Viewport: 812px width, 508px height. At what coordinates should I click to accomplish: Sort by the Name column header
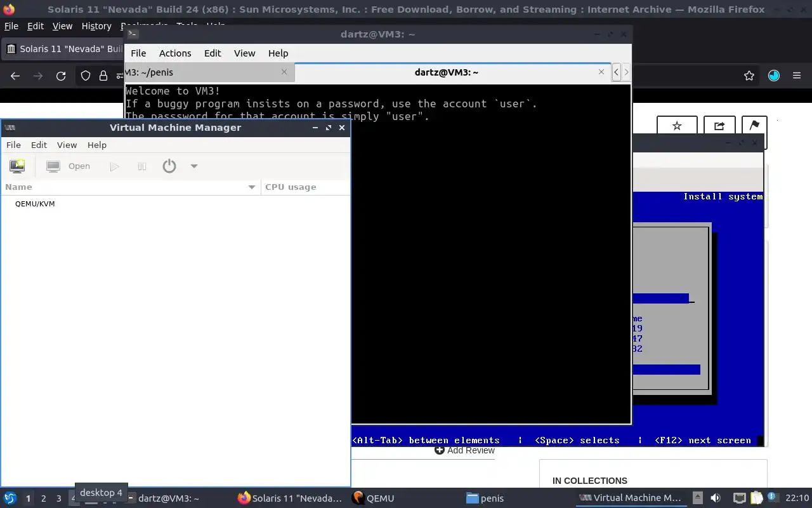pyautogui.click(x=130, y=187)
